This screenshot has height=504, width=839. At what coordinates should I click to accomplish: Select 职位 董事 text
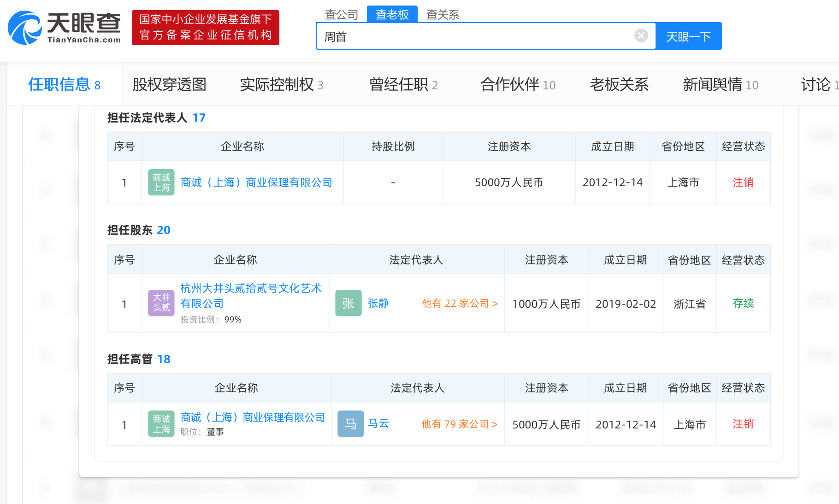coord(202,432)
